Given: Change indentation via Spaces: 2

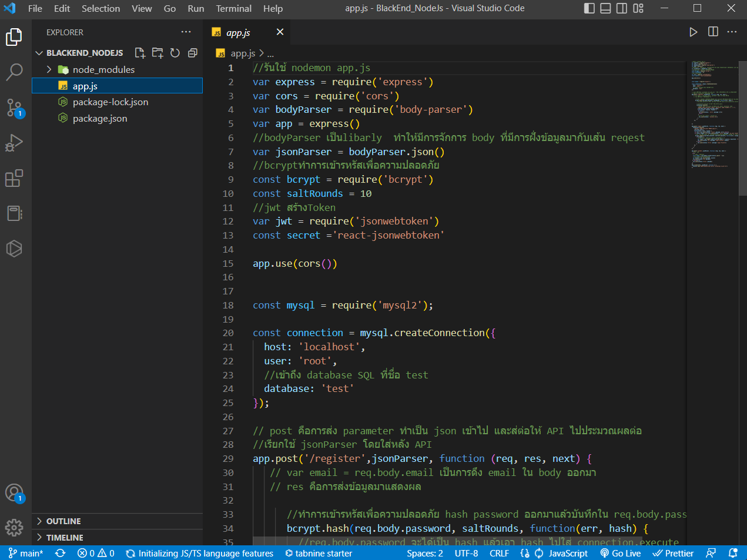Looking at the screenshot, I should 425,553.
